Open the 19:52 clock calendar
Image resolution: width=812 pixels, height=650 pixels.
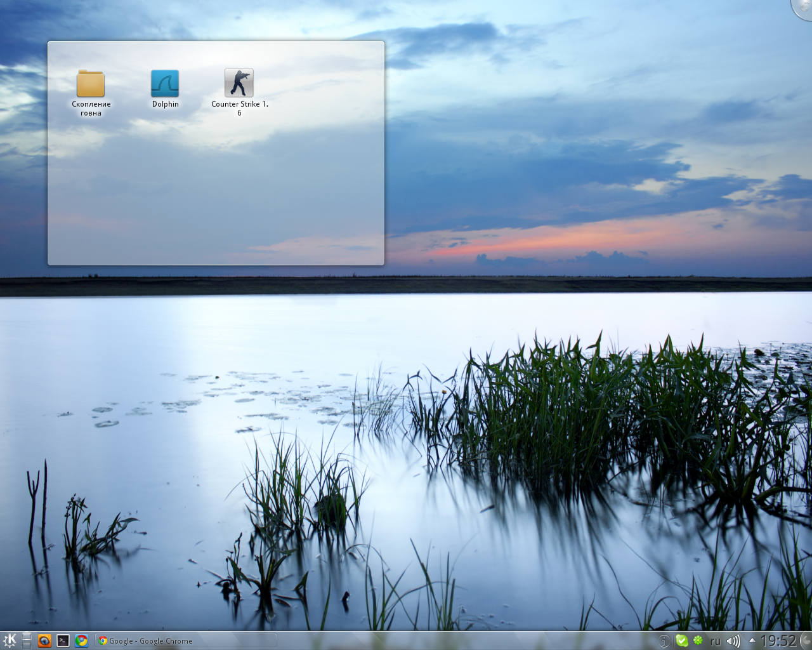(778, 640)
